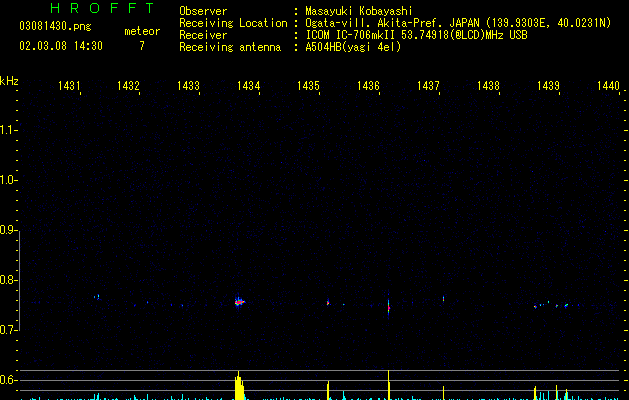The width and height of the screenshot is (629, 400).
Task: Click the 1436 time axis label
Action: [x=368, y=86]
